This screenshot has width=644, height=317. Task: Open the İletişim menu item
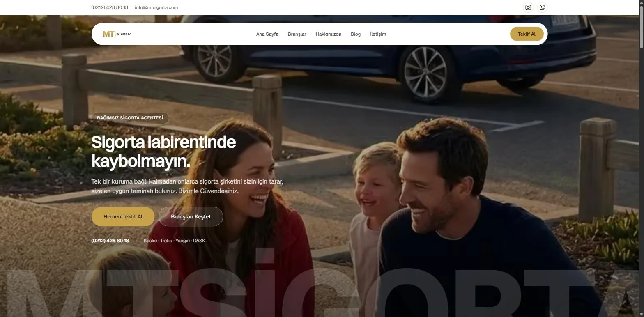(x=378, y=34)
